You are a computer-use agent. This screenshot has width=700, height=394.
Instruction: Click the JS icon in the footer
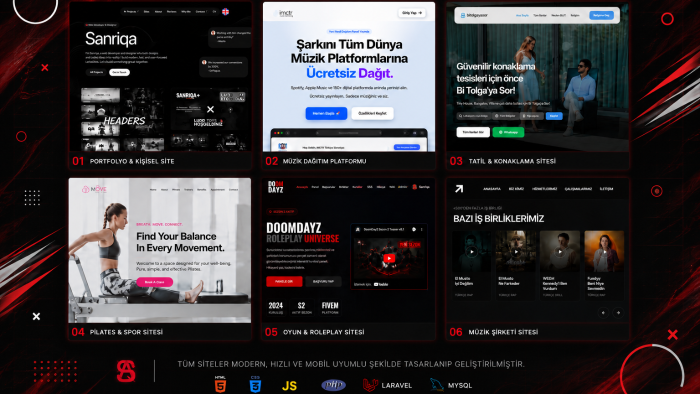(289, 386)
